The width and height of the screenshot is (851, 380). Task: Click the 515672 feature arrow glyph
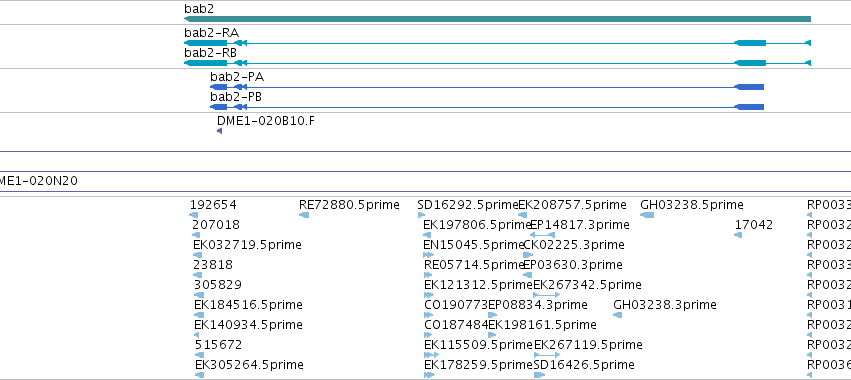pyautogui.click(x=199, y=355)
